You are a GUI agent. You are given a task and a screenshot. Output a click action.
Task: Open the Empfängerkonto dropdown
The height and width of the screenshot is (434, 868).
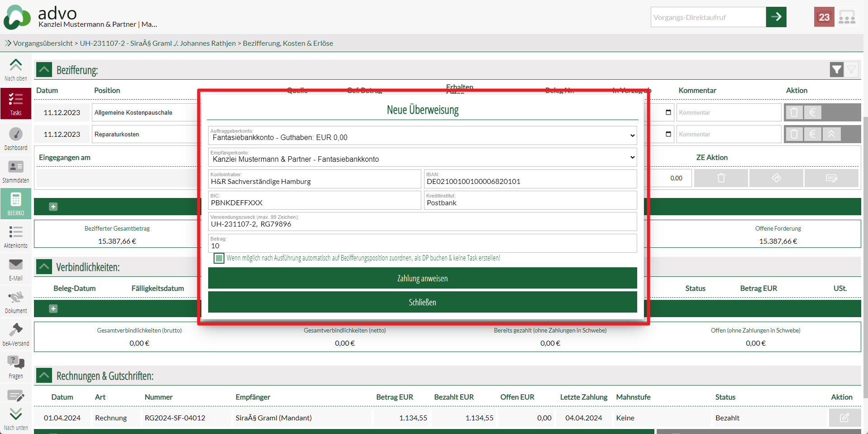(x=422, y=158)
